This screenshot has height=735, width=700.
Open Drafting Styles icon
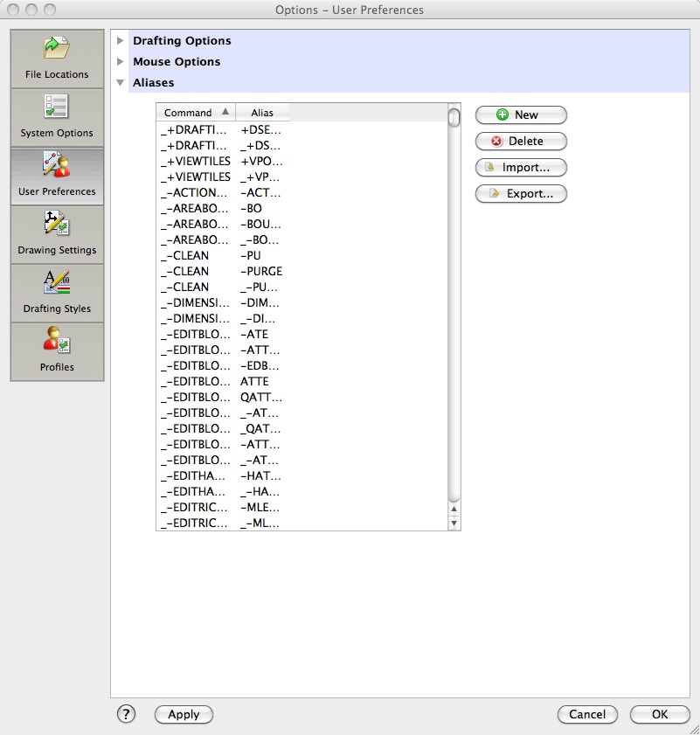(x=57, y=293)
